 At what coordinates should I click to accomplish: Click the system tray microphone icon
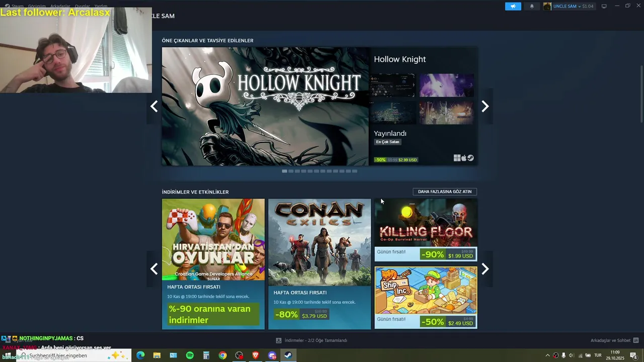563,355
